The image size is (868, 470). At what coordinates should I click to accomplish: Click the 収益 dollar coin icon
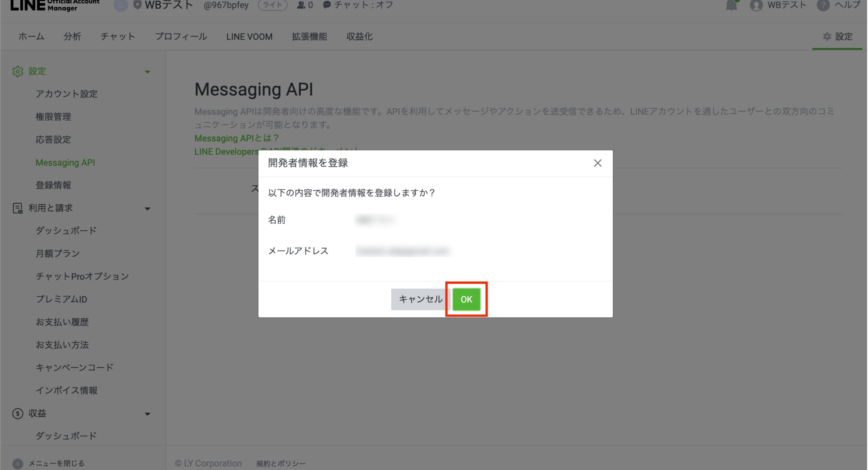point(18,413)
